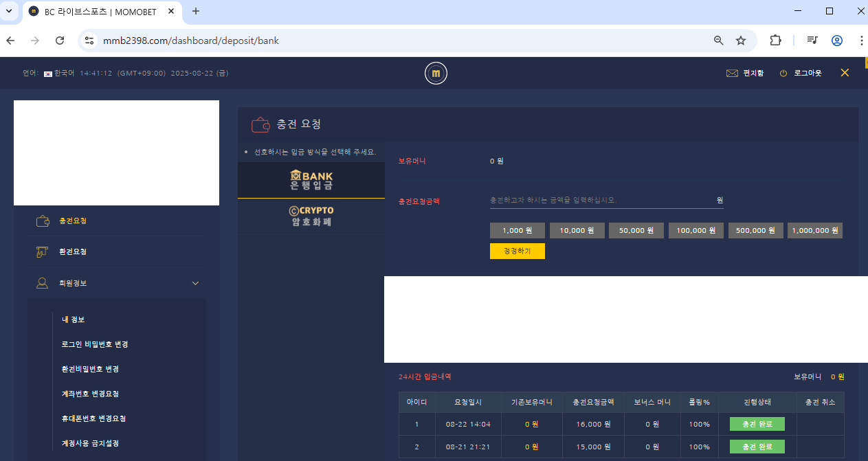Click the yellow 정정하기 button
The image size is (868, 461).
coord(517,251)
